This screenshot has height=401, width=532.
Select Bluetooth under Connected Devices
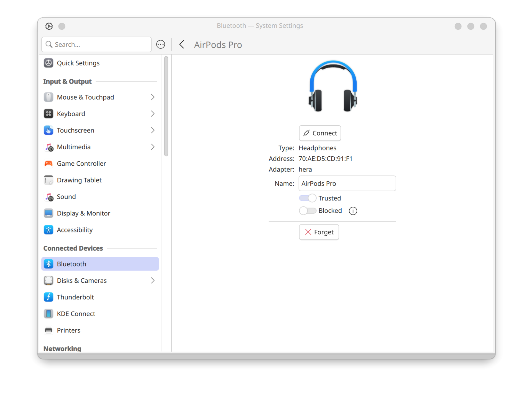click(71, 264)
